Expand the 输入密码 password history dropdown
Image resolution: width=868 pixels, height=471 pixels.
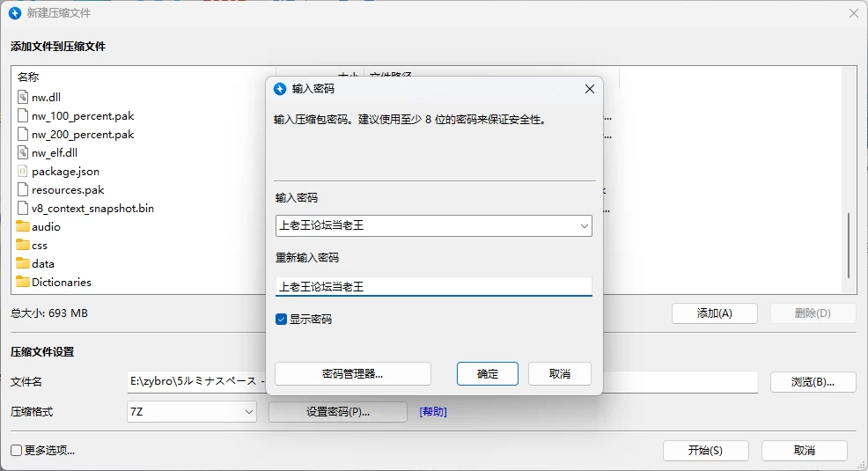tap(584, 225)
